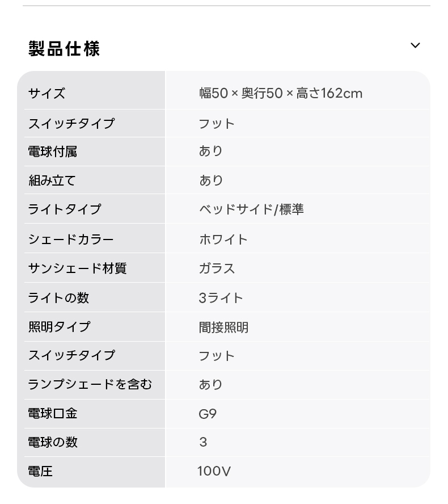Click the 製品仕様 heading
The image size is (448, 504).
pos(64,48)
